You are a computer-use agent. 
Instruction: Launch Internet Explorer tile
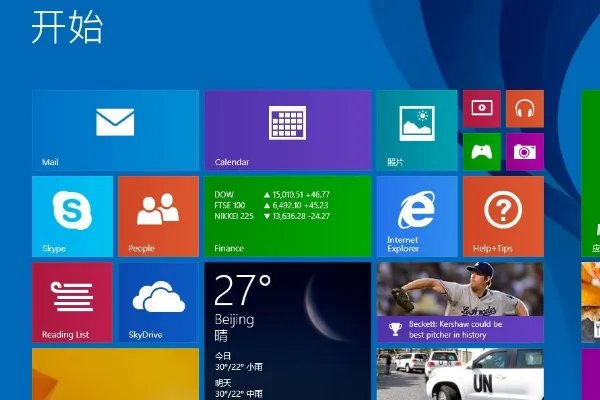(417, 216)
